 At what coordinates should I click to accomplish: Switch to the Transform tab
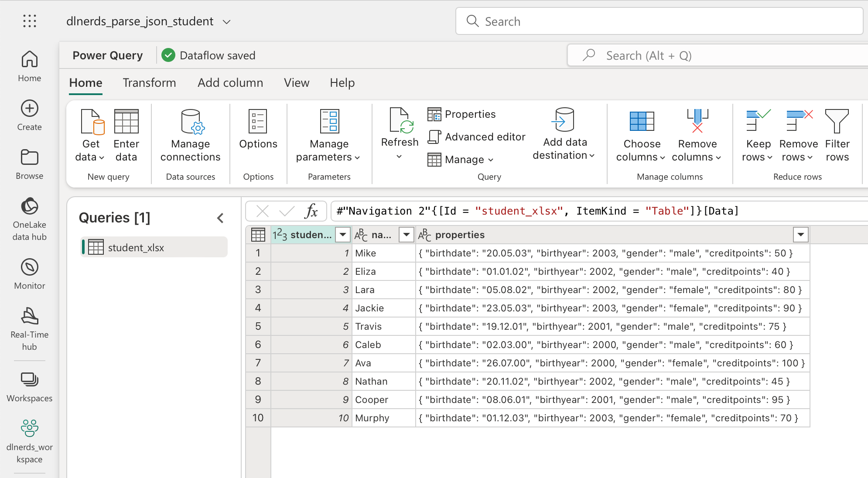click(x=149, y=83)
